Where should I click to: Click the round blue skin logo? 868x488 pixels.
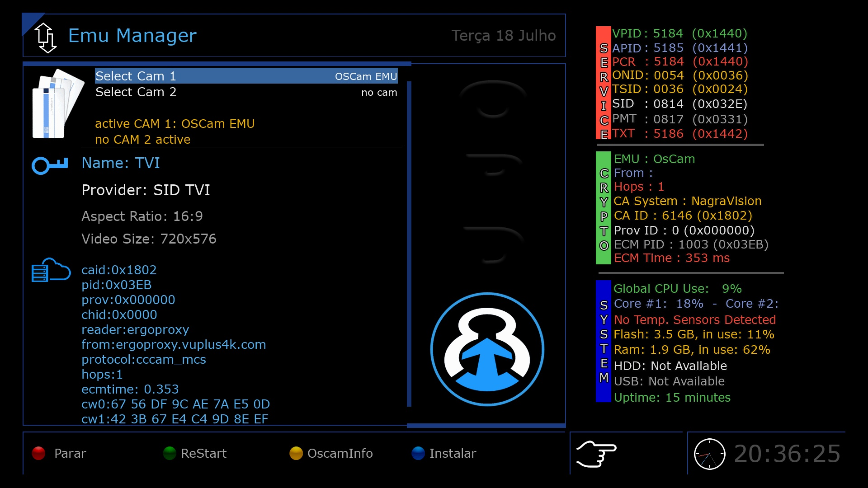(x=487, y=349)
